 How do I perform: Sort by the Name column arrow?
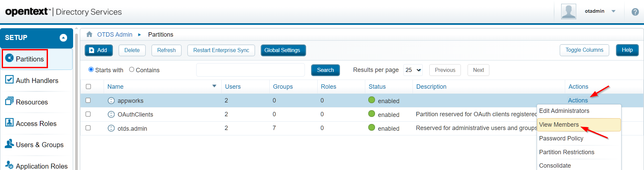click(214, 86)
